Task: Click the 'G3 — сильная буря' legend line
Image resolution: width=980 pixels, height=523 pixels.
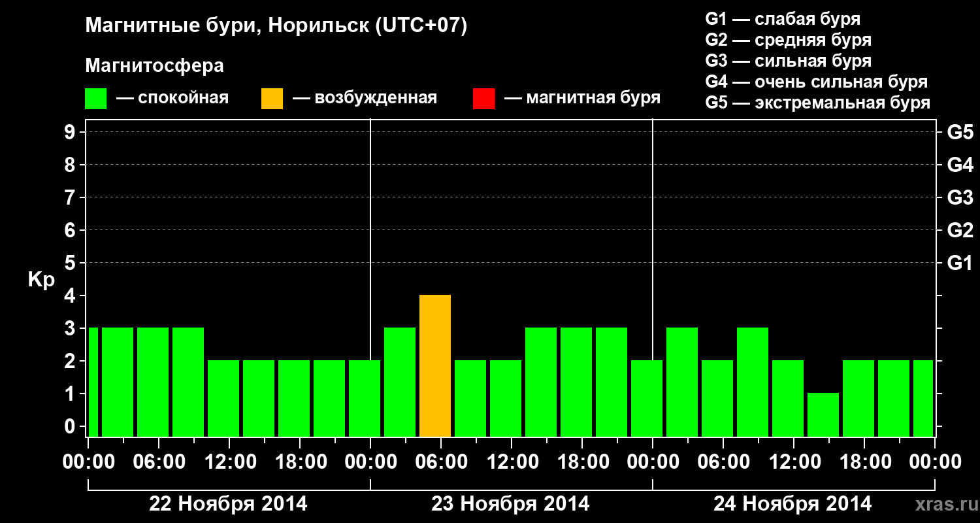Action: [788, 61]
